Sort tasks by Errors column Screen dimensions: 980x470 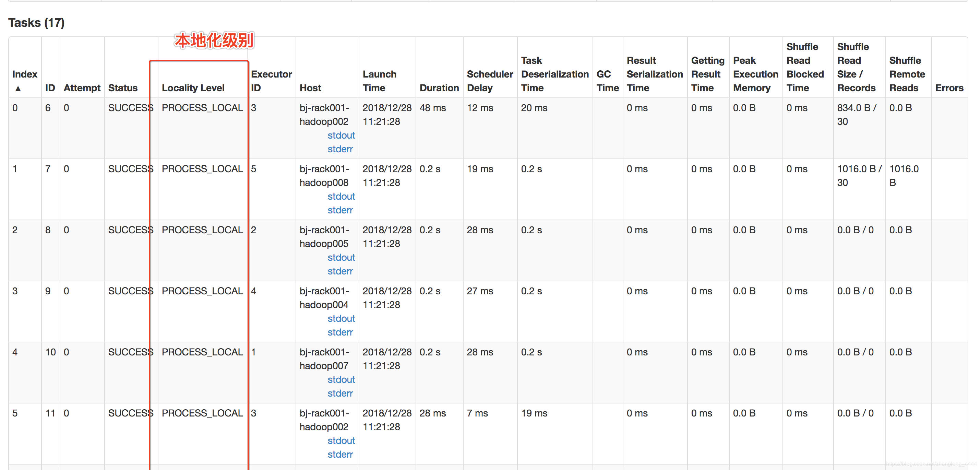tap(949, 88)
